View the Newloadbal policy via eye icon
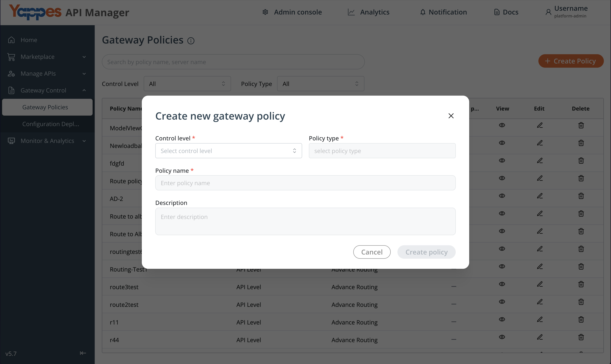 [x=502, y=143]
